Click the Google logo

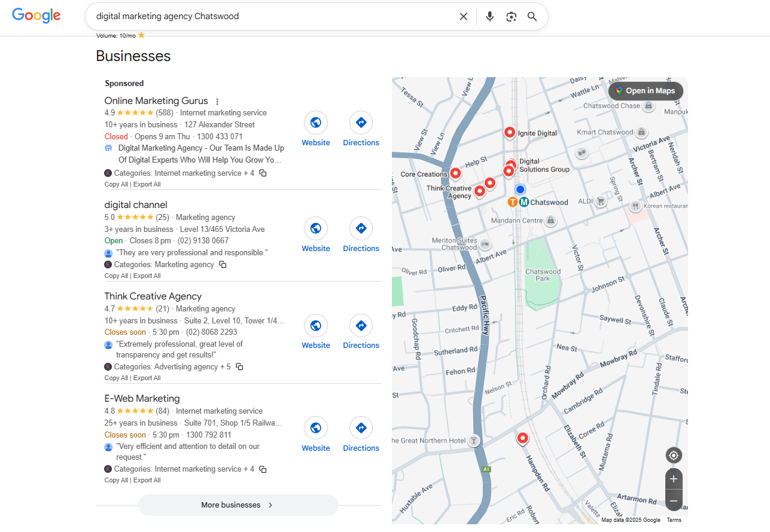click(x=36, y=16)
